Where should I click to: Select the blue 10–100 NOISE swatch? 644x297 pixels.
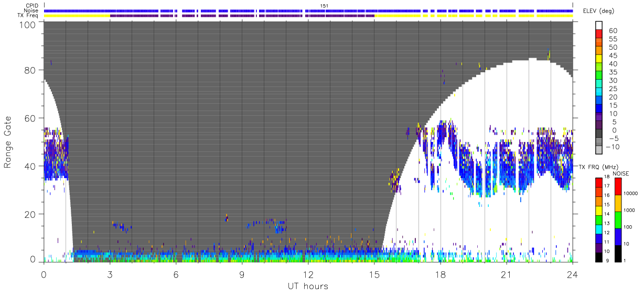click(617, 236)
